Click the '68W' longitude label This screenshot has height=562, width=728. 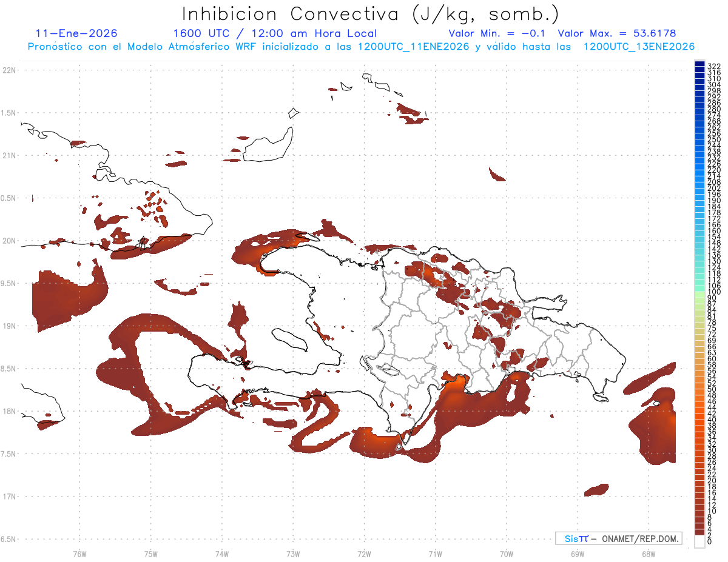(649, 554)
